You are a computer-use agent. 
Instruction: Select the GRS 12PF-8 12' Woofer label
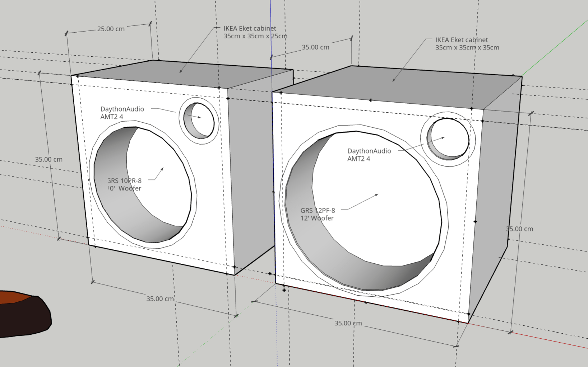point(318,215)
